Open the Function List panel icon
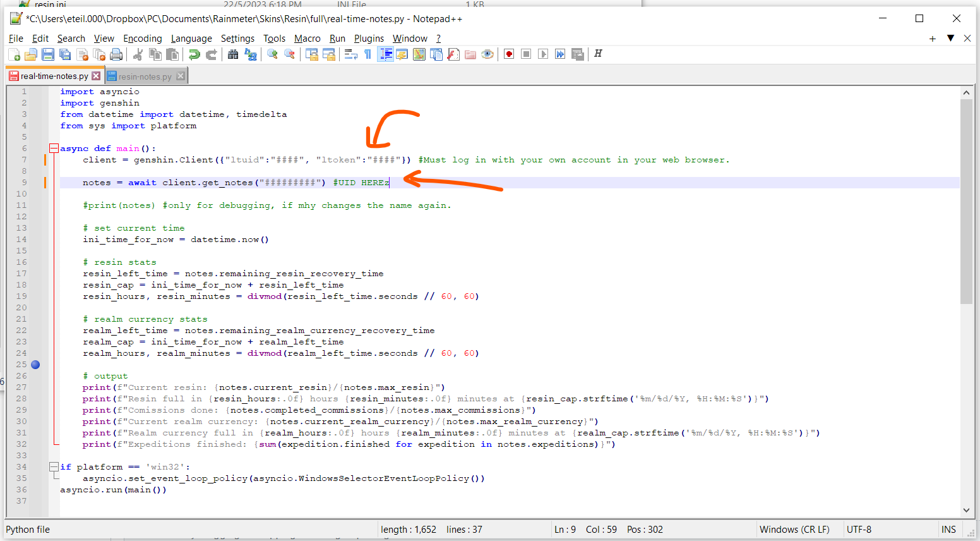Screen dimensions: 980x541 (x=453, y=54)
